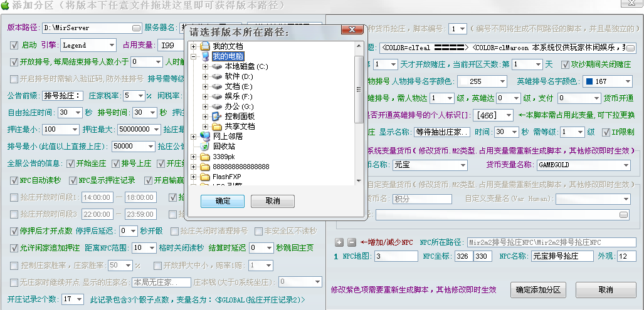644x310 pixels.
Task: Click the plus icon to add NPC
Action: coord(339,242)
